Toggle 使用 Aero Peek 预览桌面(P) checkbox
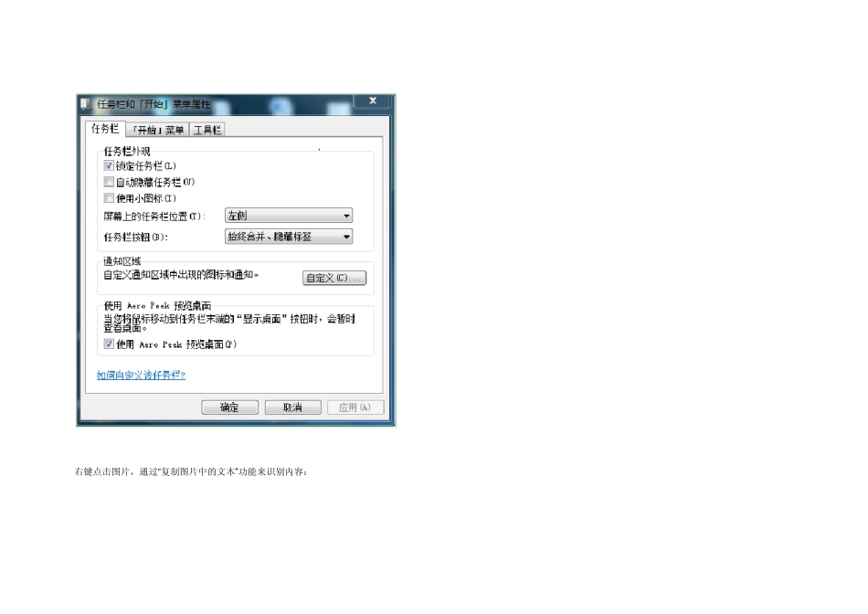Viewport: 868px width, 614px height. click(x=109, y=344)
